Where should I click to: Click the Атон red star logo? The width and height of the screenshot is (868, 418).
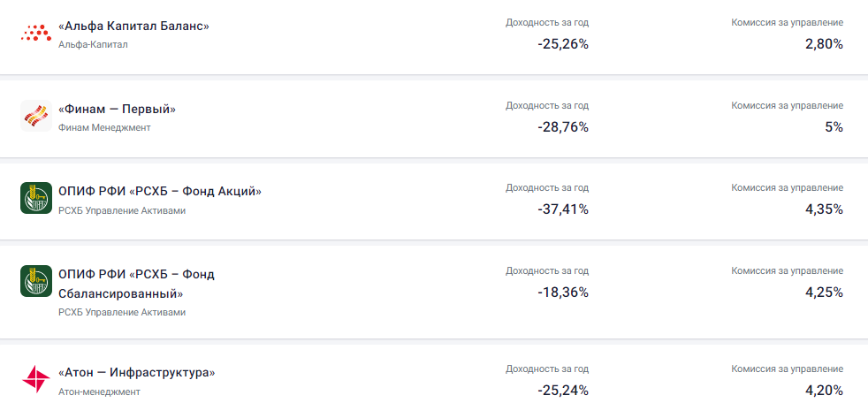pos(36,380)
